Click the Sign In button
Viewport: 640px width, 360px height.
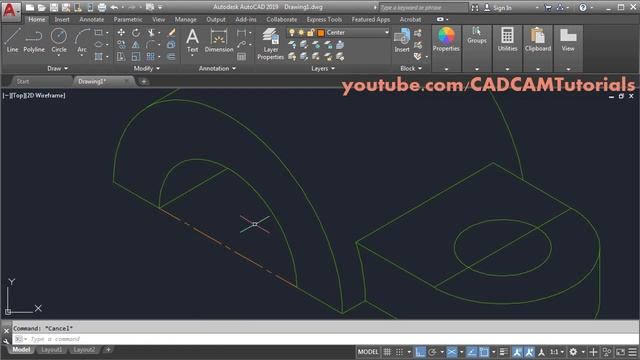[498, 8]
